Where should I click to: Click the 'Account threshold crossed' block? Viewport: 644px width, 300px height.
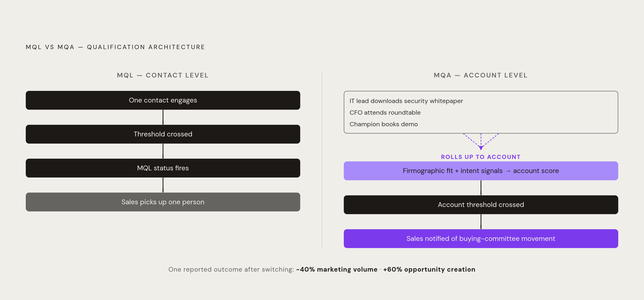481,205
